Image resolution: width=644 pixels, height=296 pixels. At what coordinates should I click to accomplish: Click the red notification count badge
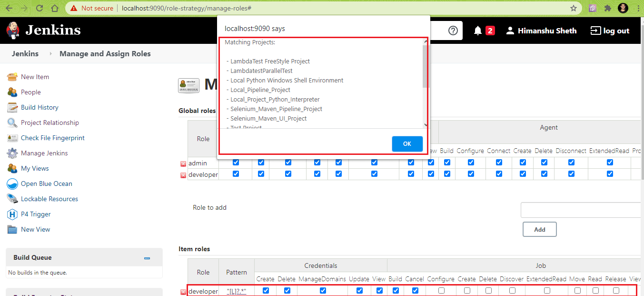(x=490, y=31)
